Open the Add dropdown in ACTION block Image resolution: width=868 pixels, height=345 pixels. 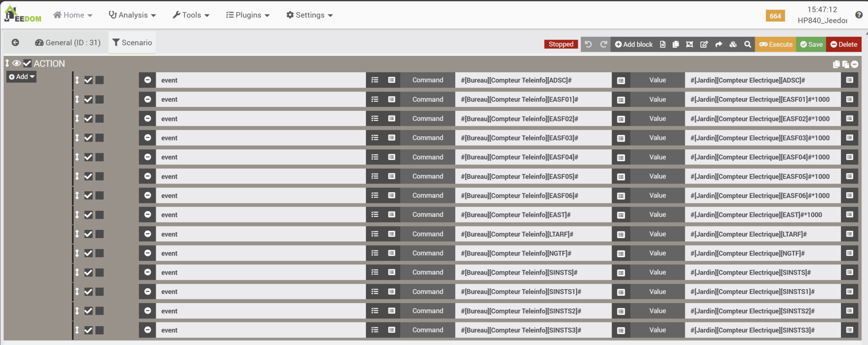(x=22, y=77)
